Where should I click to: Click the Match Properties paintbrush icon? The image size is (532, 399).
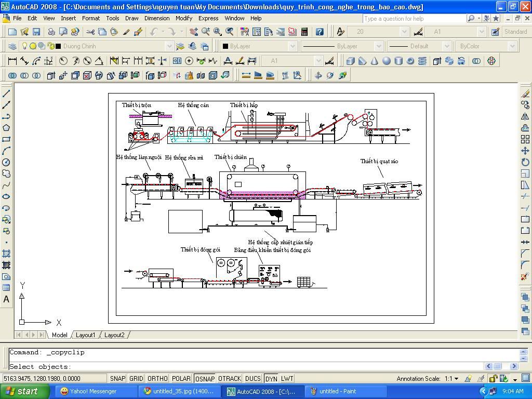[126, 32]
